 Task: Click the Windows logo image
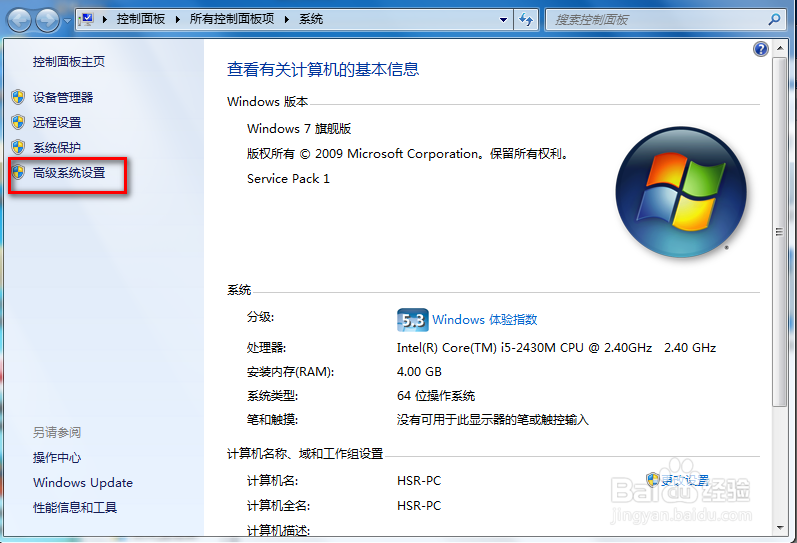[681, 192]
